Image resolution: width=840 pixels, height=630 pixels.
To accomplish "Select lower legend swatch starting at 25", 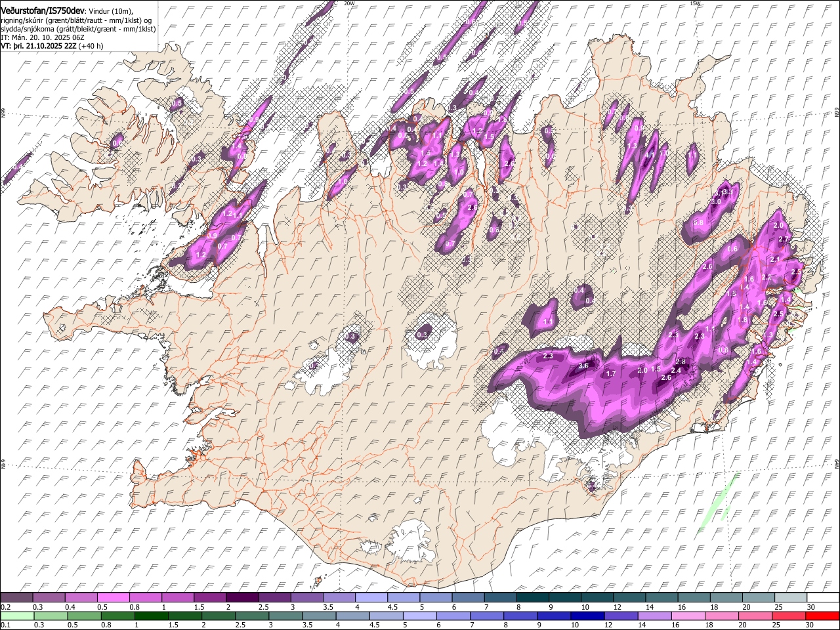I will [x=787, y=616].
